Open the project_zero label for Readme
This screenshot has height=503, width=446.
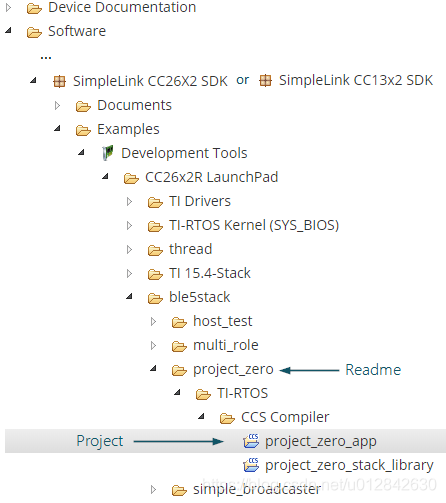(233, 369)
